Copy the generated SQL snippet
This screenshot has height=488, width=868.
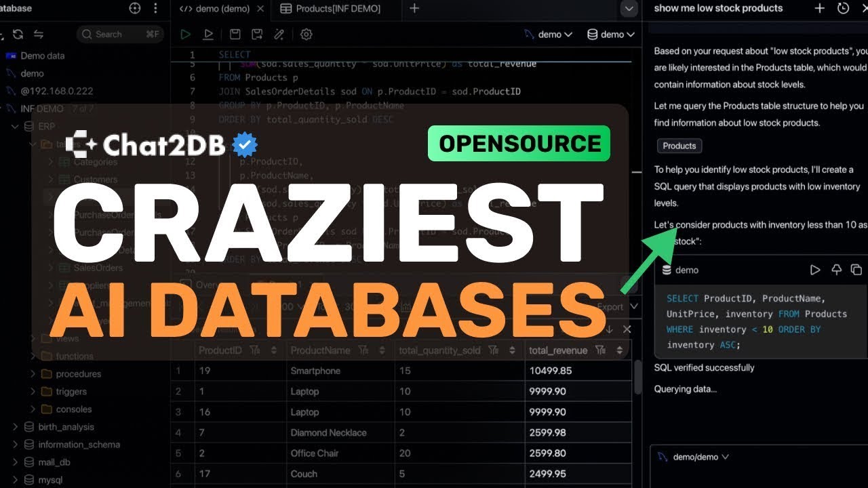[x=856, y=270]
